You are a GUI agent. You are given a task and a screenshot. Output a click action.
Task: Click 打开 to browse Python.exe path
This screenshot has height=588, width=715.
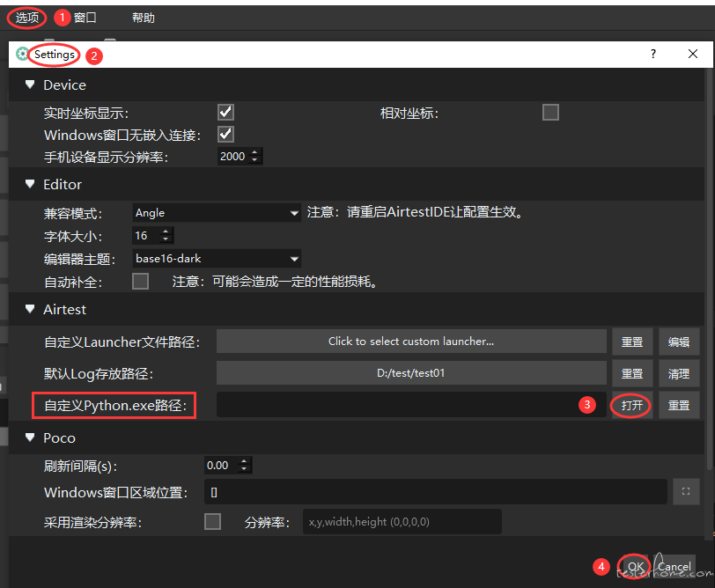[632, 405]
